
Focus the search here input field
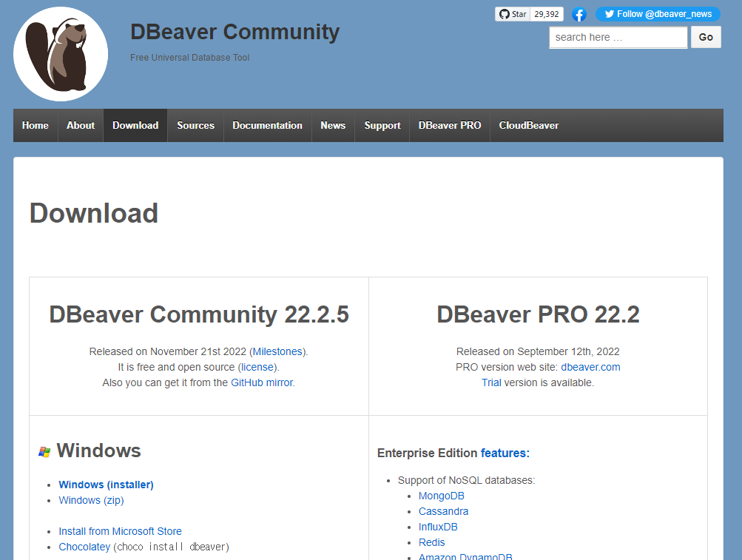618,38
